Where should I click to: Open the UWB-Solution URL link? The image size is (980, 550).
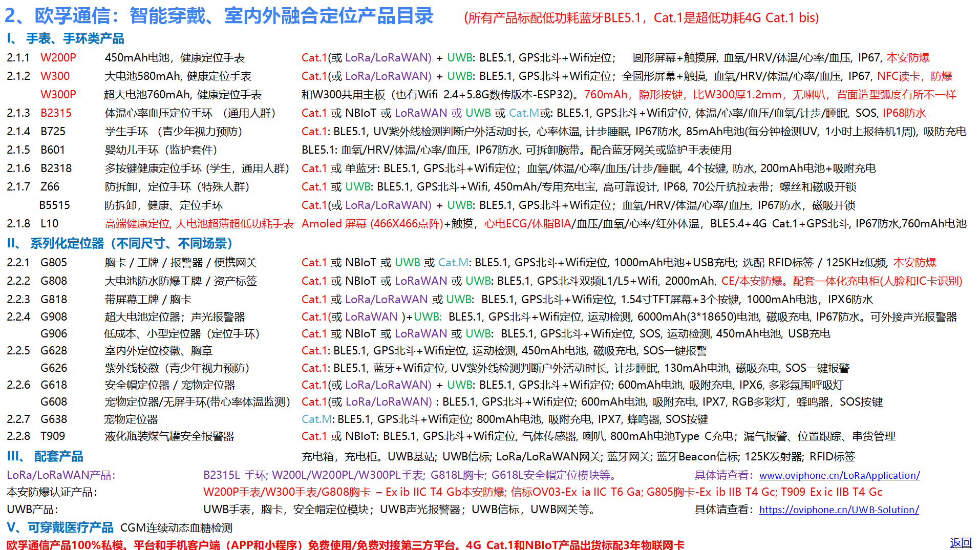coord(839,510)
